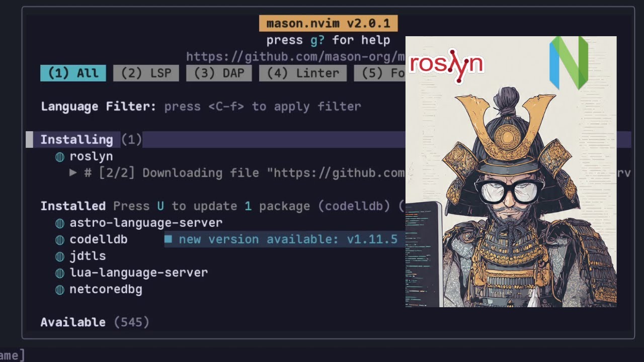The height and width of the screenshot is (362, 644).
Task: Open the (3) DAP tab
Action: (x=219, y=73)
